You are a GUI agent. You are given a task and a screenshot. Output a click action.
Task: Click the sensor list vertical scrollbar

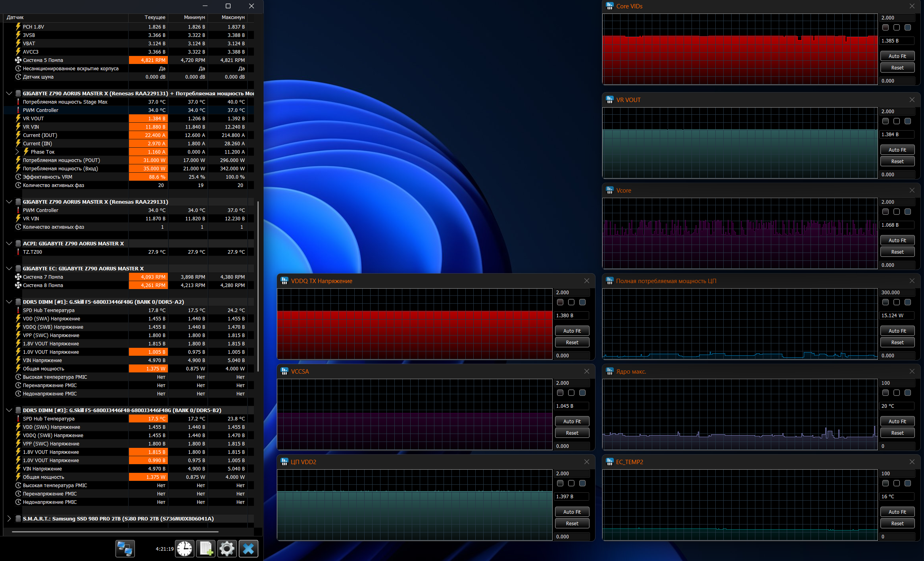click(258, 286)
